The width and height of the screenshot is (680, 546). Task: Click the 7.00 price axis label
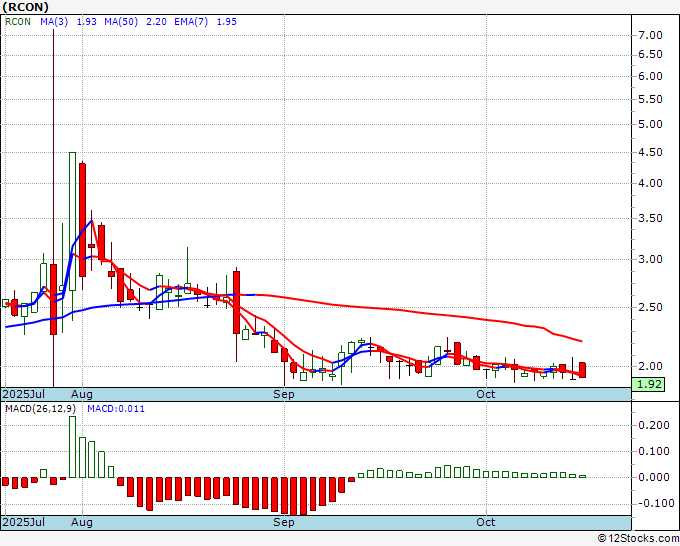point(651,35)
